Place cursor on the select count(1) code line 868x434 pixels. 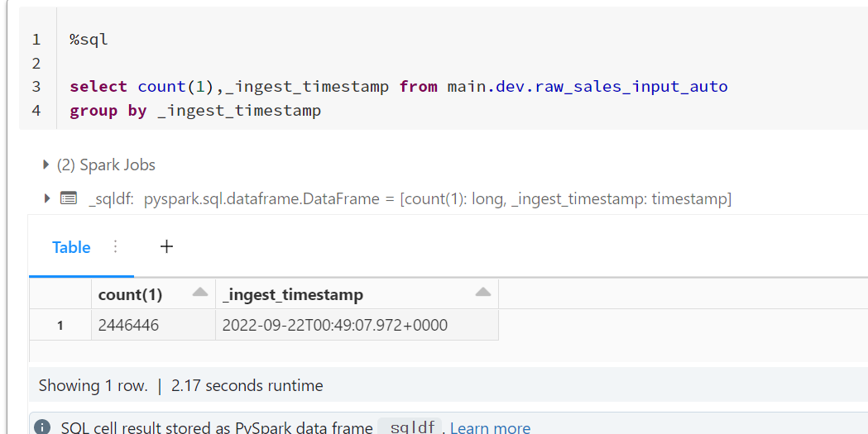click(x=399, y=87)
